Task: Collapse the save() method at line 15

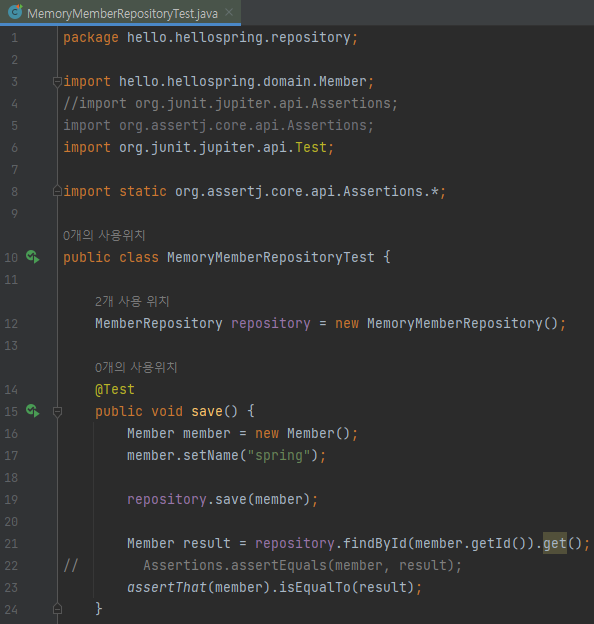Action: coord(57,411)
